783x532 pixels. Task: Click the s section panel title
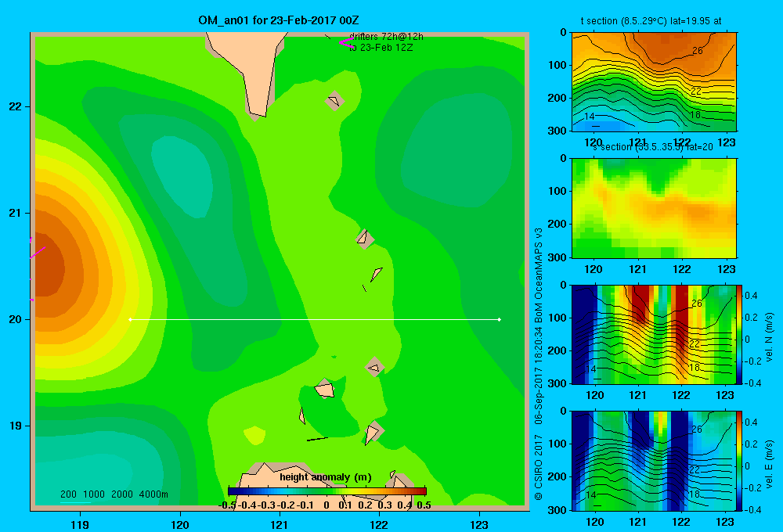point(653,147)
